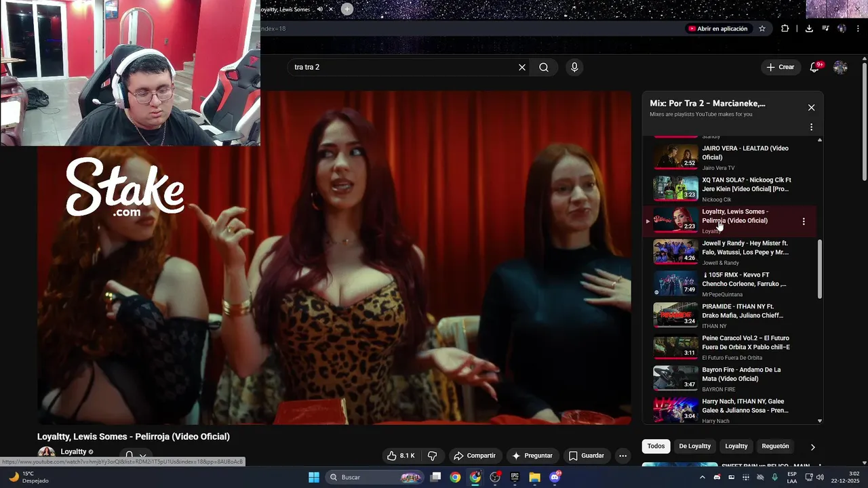Open OBS Studio from the taskbar
Image resolution: width=868 pixels, height=488 pixels.
495,477
